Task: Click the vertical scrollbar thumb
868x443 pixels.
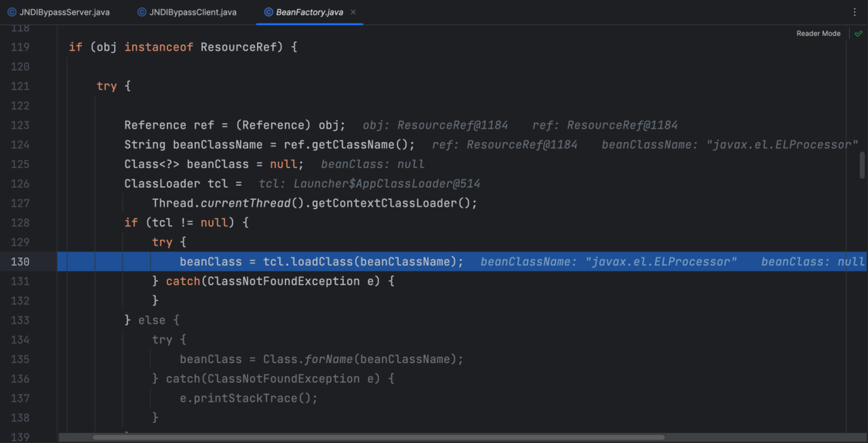Action: tap(863, 165)
